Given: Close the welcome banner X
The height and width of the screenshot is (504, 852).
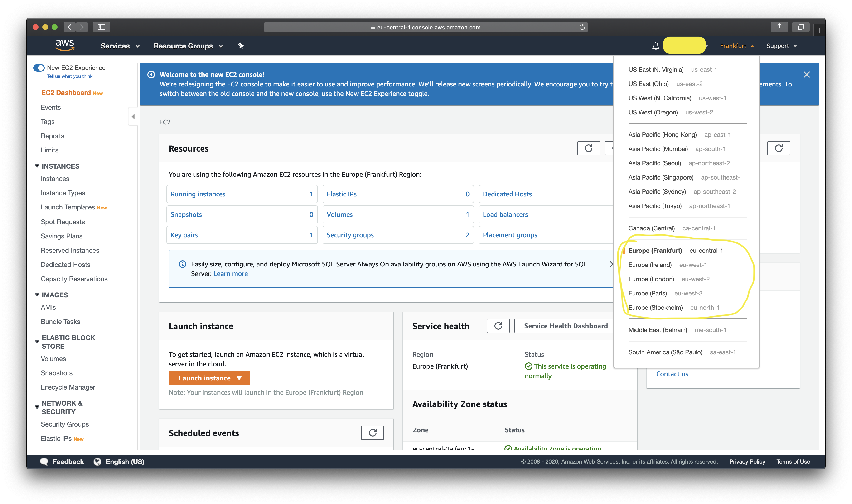Looking at the screenshot, I should click(x=806, y=75).
